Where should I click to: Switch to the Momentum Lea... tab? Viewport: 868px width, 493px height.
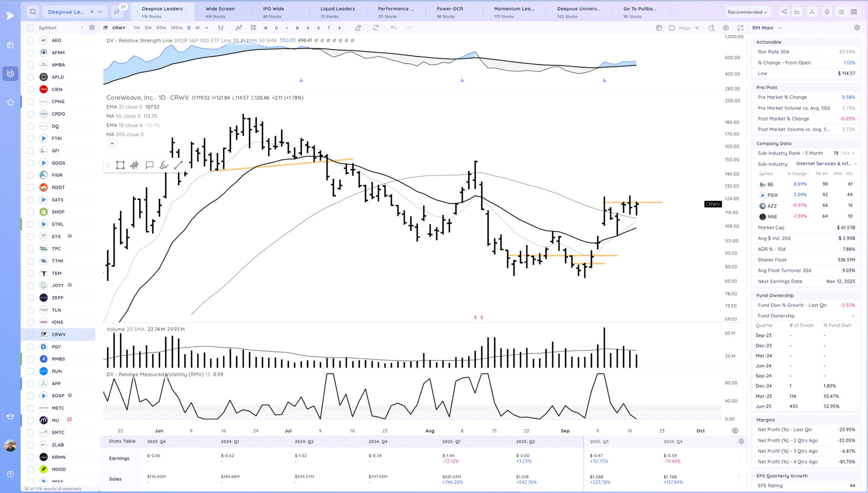(514, 12)
